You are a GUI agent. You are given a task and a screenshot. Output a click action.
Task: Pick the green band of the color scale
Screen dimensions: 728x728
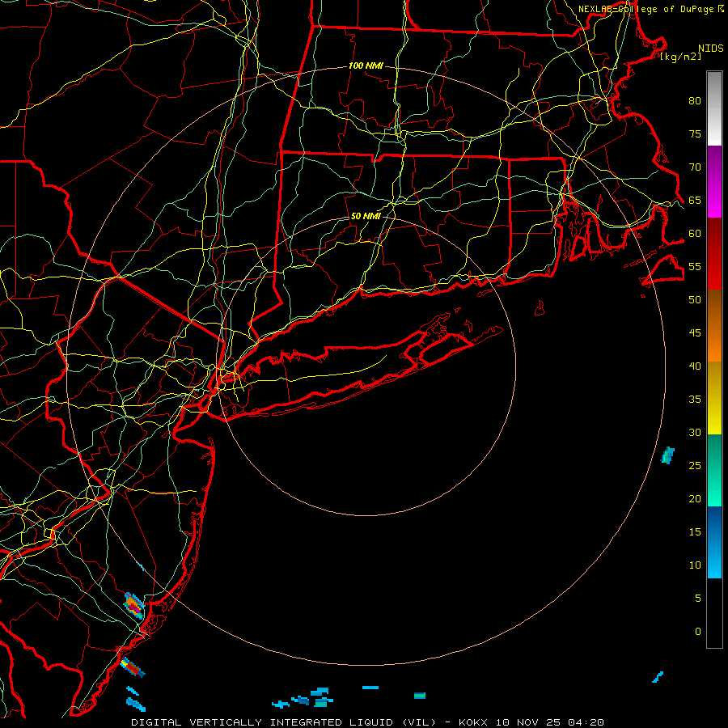tap(714, 470)
